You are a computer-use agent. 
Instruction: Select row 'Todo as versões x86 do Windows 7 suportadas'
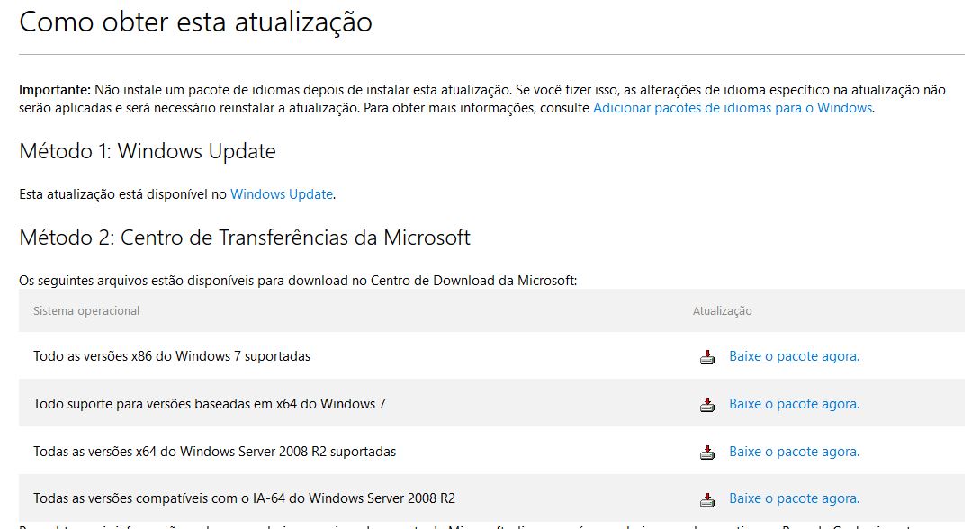pos(491,356)
